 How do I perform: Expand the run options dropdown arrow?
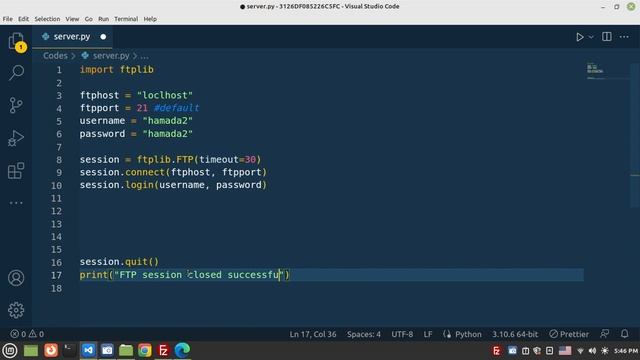point(591,37)
